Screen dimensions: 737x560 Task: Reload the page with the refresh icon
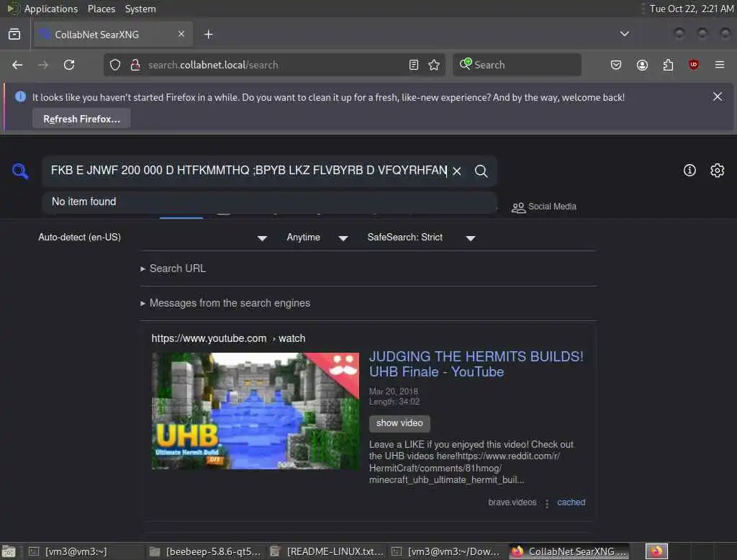[69, 65]
